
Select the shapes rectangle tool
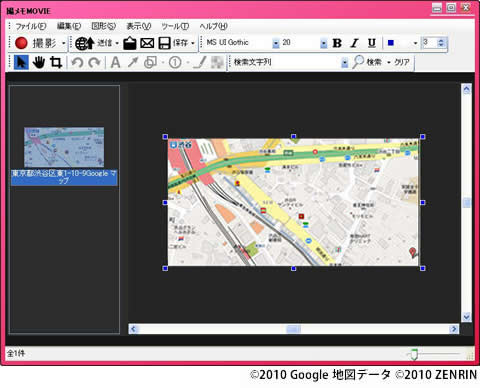tap(150, 62)
